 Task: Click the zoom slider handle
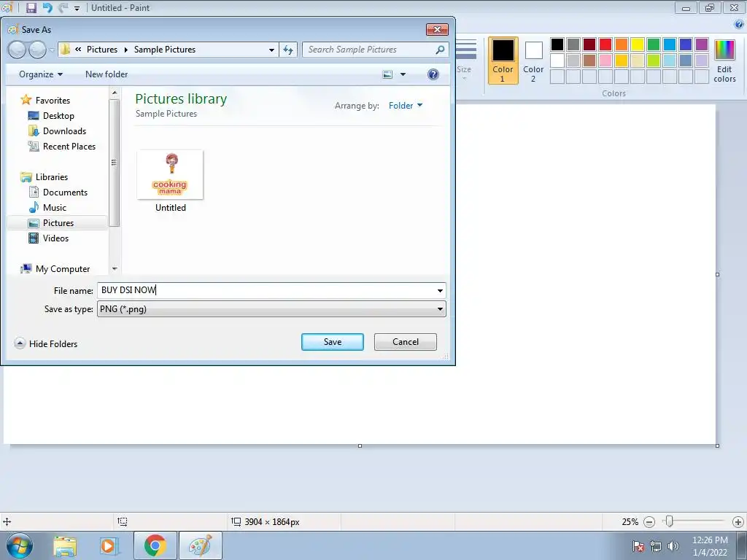[670, 521]
